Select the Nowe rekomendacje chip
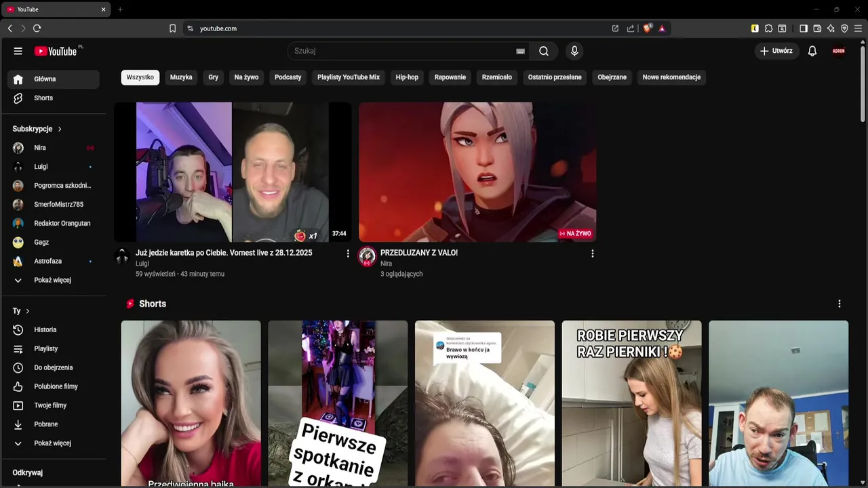Image resolution: width=868 pixels, height=488 pixels. pos(671,77)
